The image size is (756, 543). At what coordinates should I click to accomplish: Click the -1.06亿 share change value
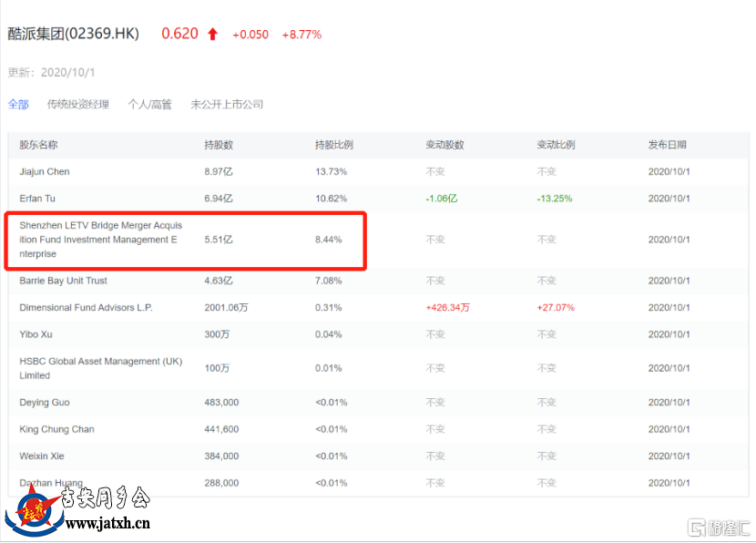click(x=442, y=199)
